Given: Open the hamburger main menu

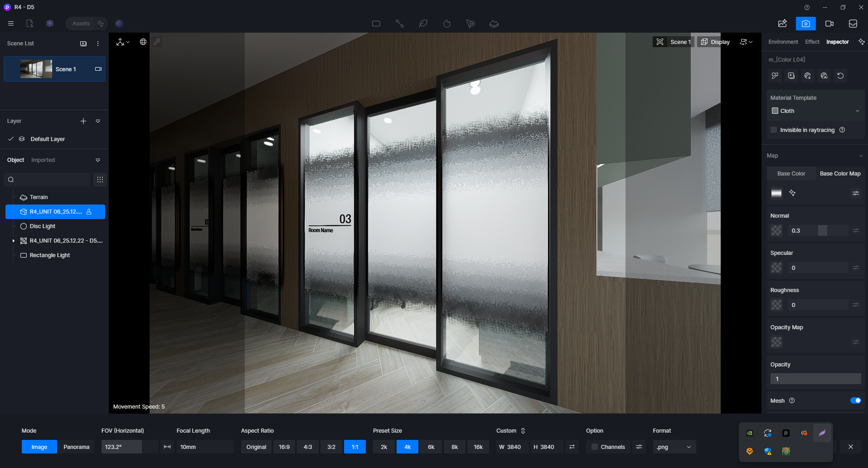Looking at the screenshot, I should pyautogui.click(x=11, y=24).
